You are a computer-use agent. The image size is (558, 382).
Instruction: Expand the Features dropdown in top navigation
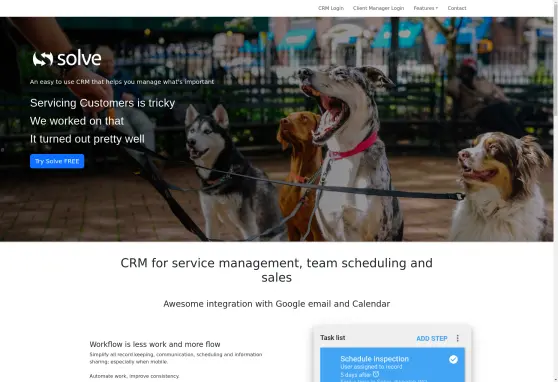[426, 8]
